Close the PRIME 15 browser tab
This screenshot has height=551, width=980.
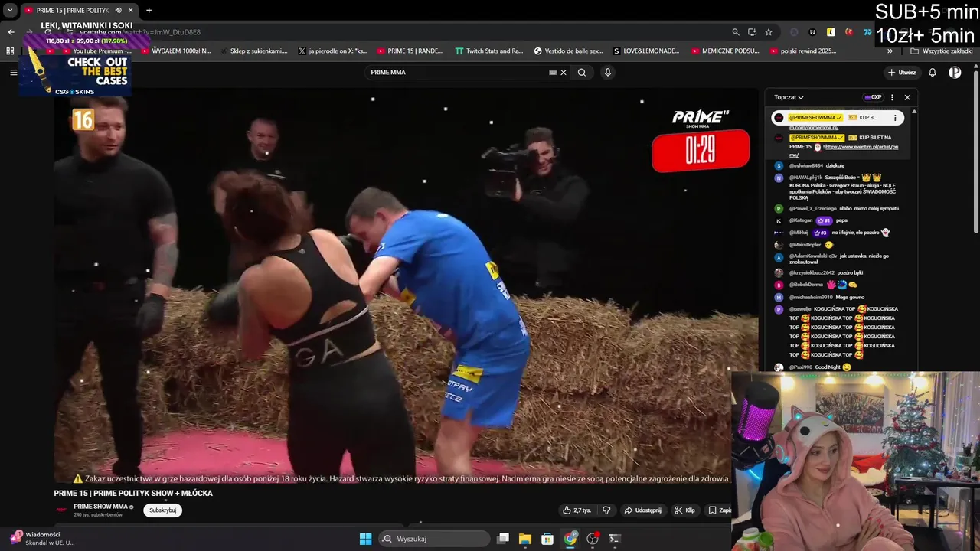pyautogui.click(x=131, y=10)
